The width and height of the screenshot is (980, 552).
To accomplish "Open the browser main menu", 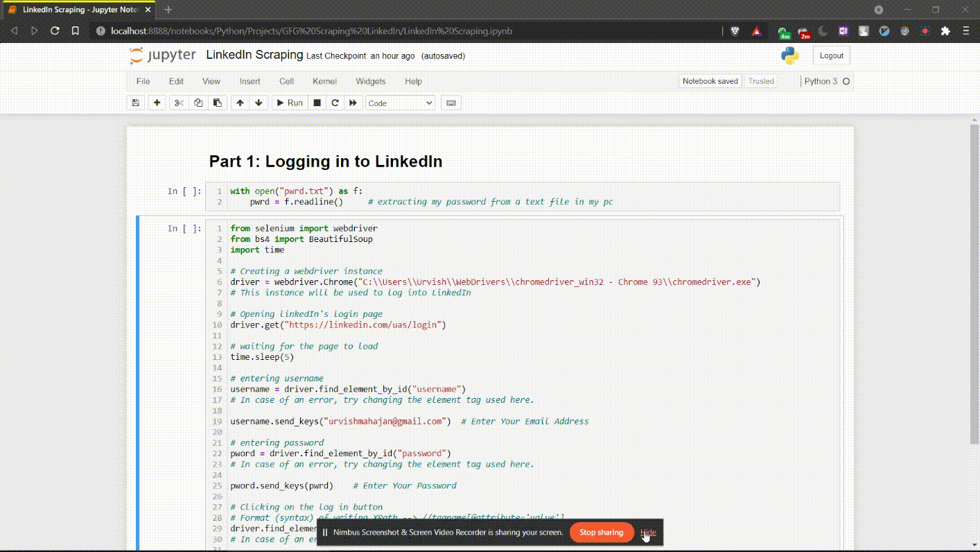I will tap(966, 31).
